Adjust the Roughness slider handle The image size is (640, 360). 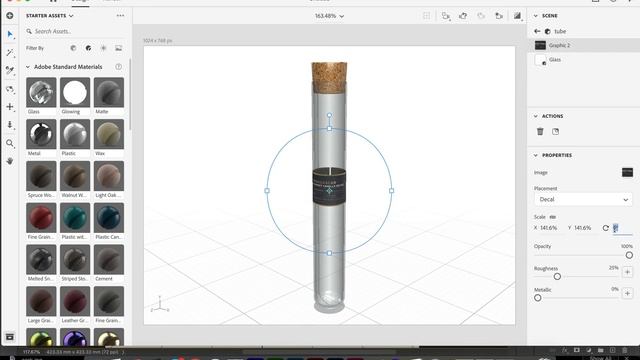pos(557,277)
